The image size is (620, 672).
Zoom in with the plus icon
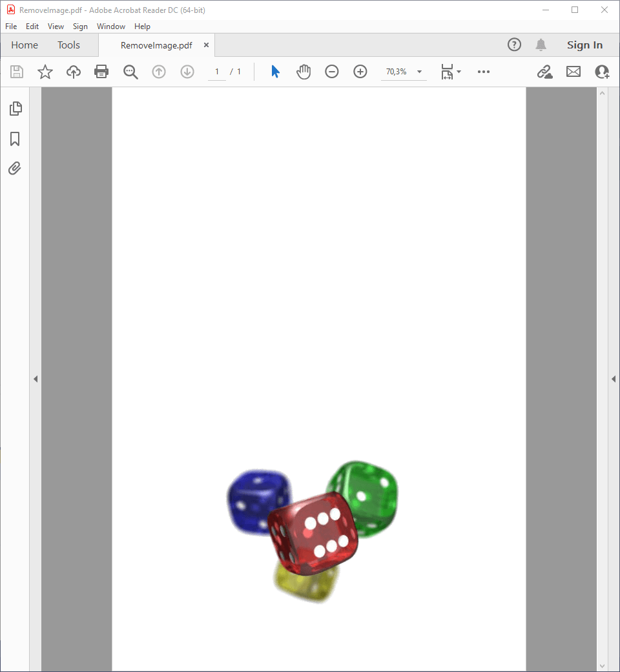pyautogui.click(x=360, y=72)
